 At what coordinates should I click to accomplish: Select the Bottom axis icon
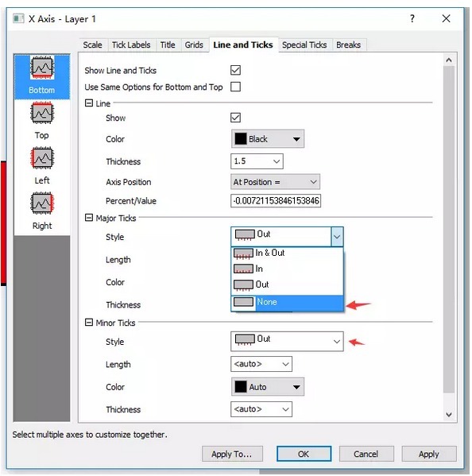42,68
